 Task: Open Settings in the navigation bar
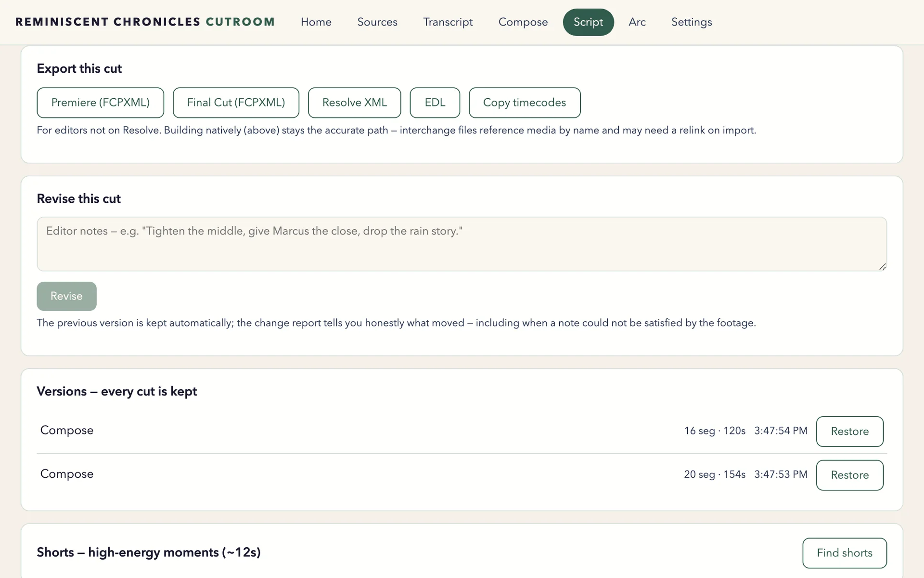point(692,22)
